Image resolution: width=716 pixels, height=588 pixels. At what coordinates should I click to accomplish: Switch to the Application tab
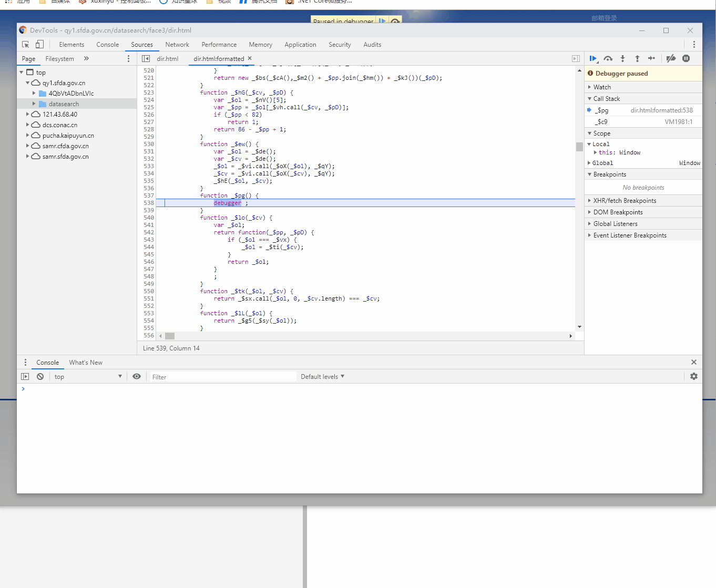[x=301, y=45]
